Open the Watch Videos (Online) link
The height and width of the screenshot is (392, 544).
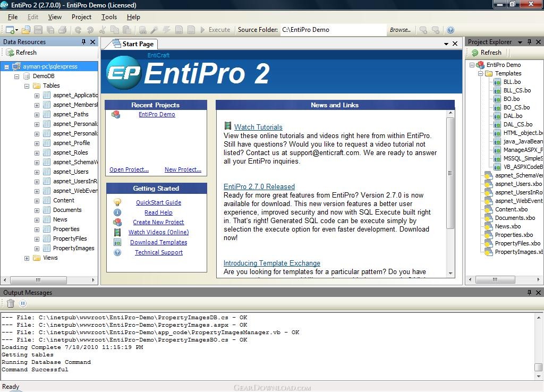click(158, 233)
